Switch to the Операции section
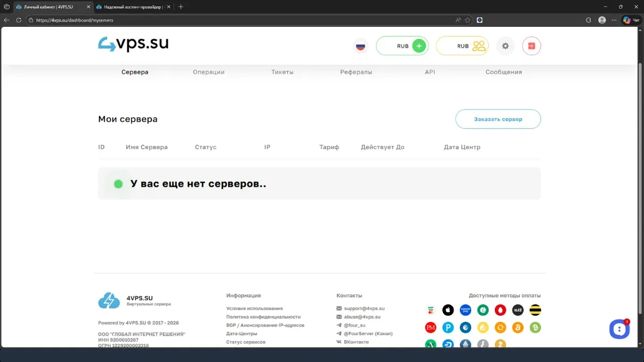 (209, 71)
